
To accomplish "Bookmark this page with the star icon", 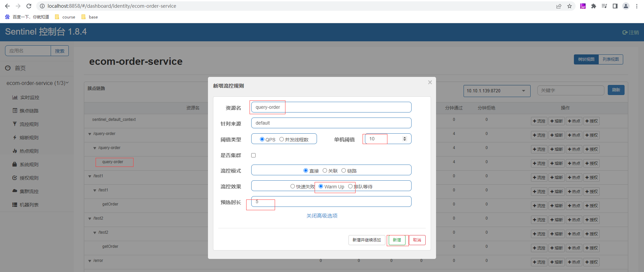I will (x=570, y=6).
